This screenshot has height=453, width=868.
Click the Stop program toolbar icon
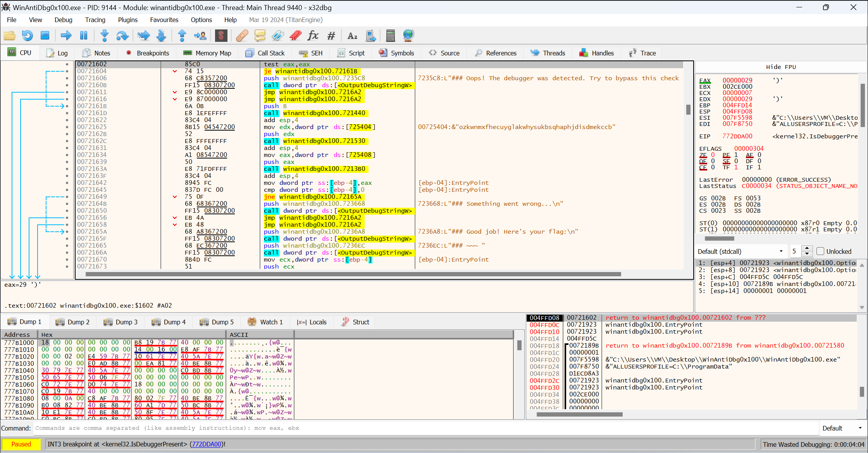click(45, 36)
